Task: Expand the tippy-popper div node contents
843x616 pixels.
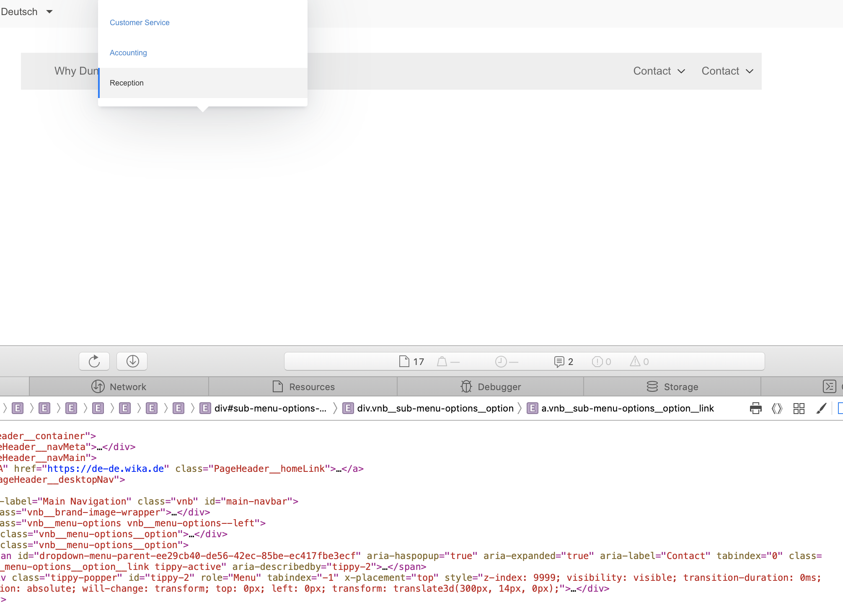Action: 573,588
